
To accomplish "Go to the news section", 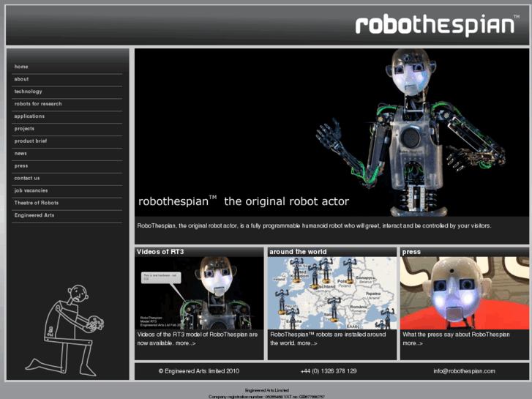I will [20, 154].
